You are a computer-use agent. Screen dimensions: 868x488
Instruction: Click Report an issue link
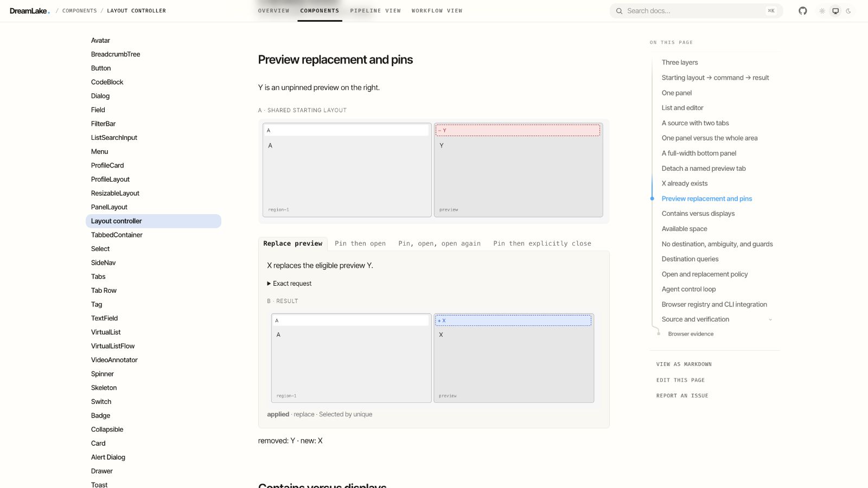(x=682, y=396)
